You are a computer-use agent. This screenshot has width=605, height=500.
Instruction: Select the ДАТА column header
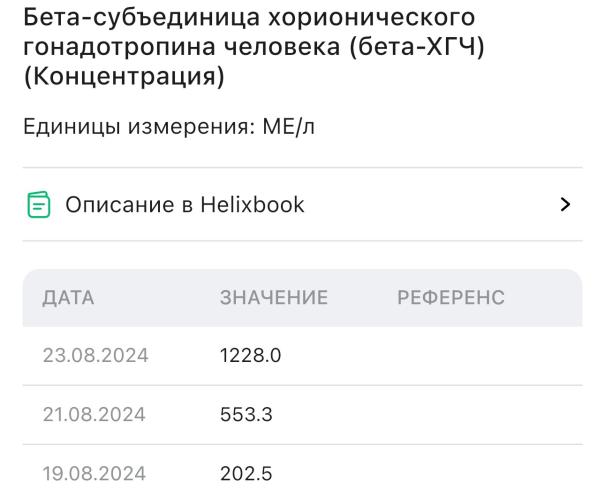[68, 298]
